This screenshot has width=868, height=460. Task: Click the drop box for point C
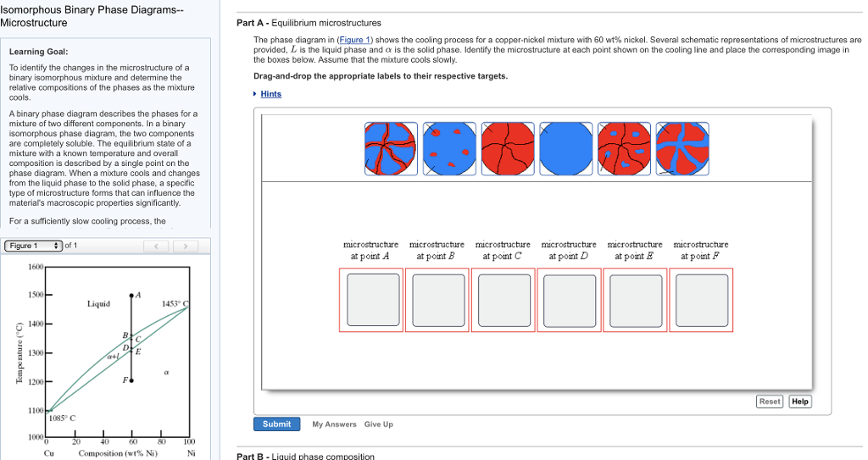tap(503, 300)
